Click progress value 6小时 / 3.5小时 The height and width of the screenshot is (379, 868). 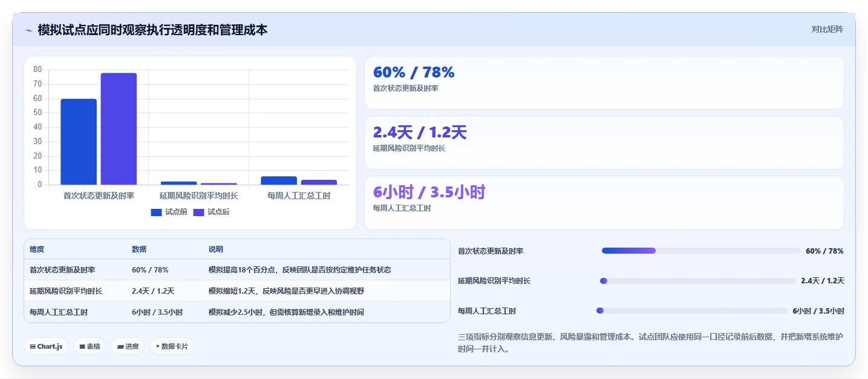click(818, 311)
